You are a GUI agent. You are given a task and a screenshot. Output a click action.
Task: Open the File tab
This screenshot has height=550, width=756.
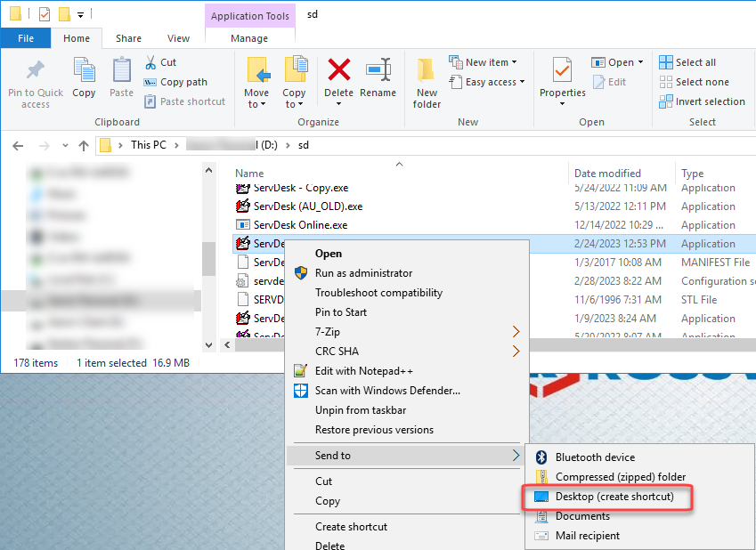pyautogui.click(x=26, y=38)
